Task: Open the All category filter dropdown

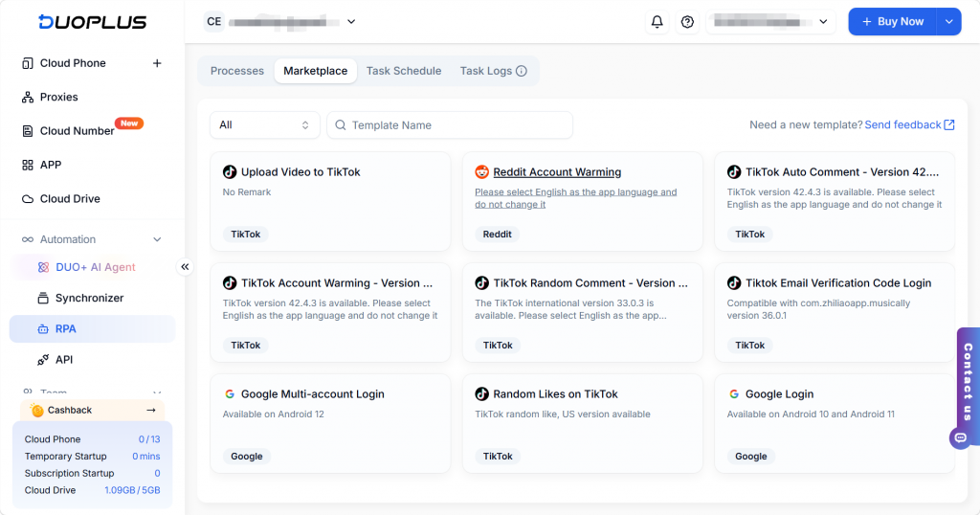Action: coord(265,125)
